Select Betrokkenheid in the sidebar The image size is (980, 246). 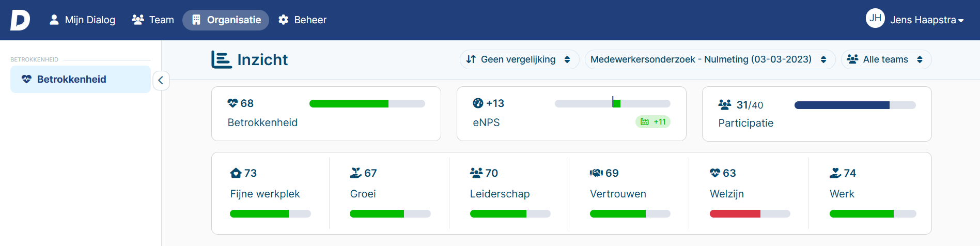(81, 79)
